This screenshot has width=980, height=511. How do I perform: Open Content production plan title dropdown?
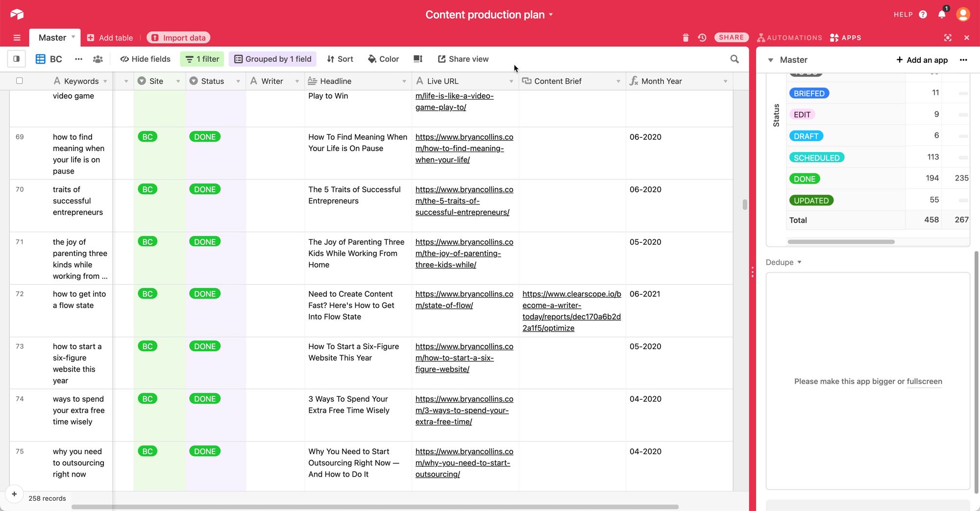click(551, 15)
